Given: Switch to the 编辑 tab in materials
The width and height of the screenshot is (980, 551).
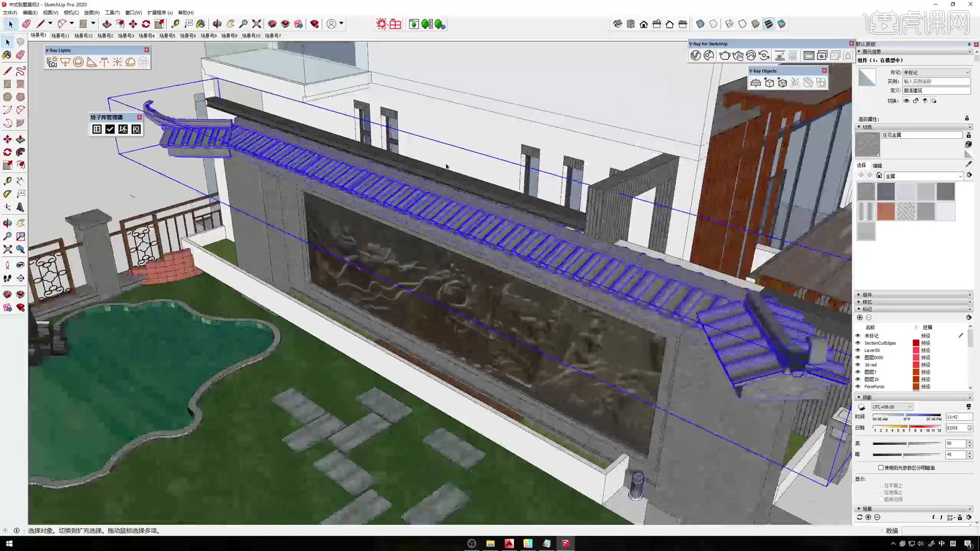Looking at the screenshot, I should click(877, 165).
